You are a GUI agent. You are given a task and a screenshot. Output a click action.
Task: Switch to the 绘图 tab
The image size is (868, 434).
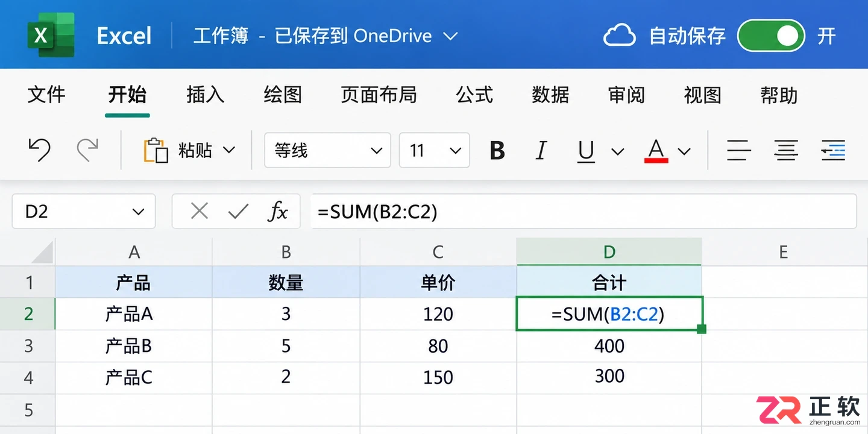click(283, 95)
